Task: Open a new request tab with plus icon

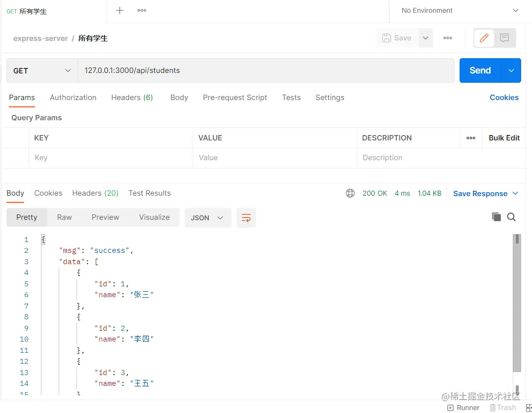Action: coord(119,10)
